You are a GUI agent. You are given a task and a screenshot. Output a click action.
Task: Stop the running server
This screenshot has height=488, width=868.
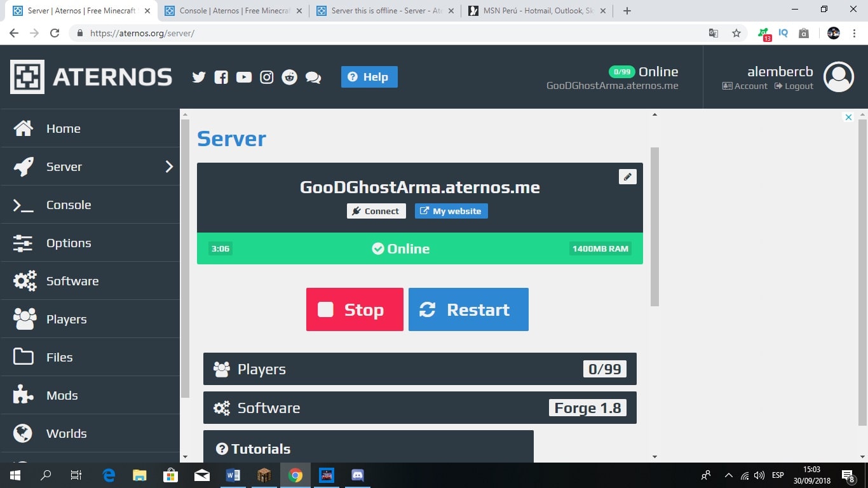click(355, 309)
